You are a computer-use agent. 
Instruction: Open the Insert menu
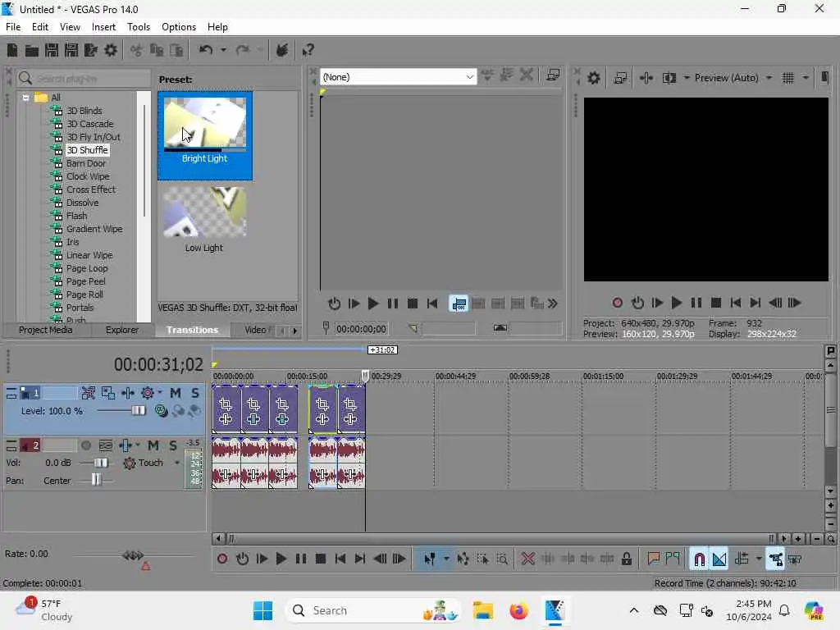(x=103, y=27)
